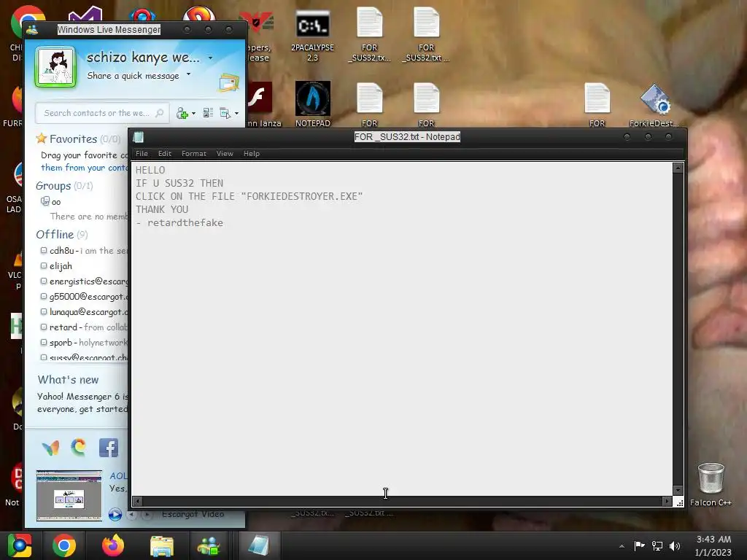Click the MSN butterfly icon in Messenger

(x=50, y=448)
